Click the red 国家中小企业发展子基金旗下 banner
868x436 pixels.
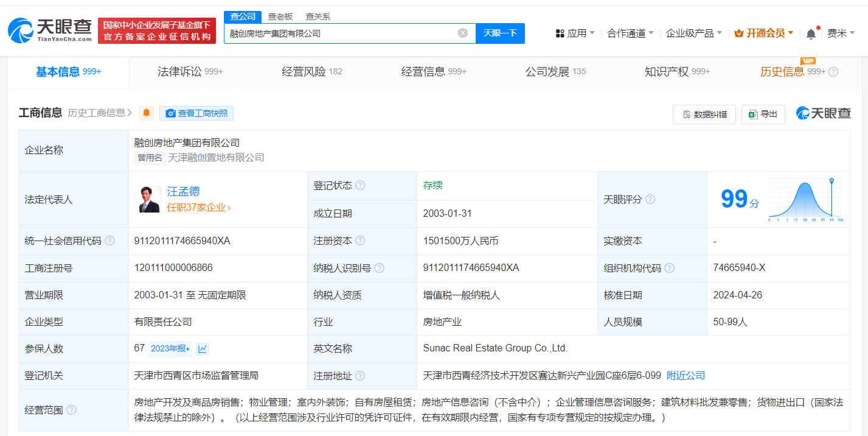(x=157, y=30)
